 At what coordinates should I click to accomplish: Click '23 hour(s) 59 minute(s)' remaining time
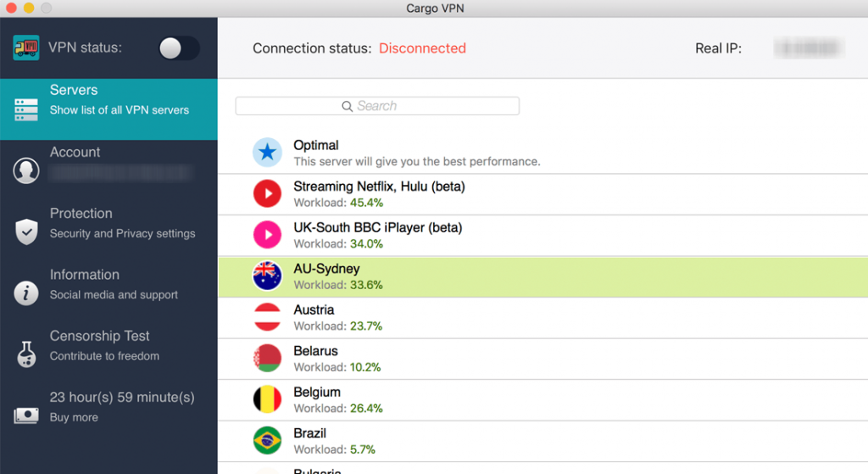[122, 398]
